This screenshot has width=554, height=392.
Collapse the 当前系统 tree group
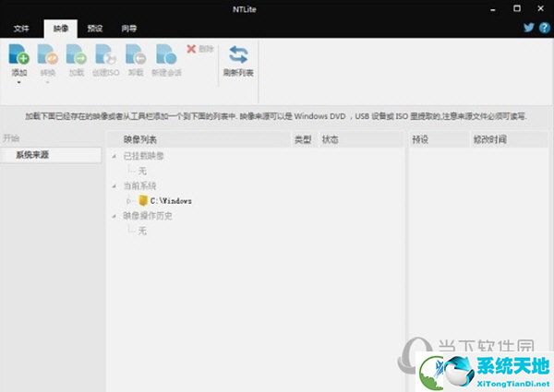114,186
